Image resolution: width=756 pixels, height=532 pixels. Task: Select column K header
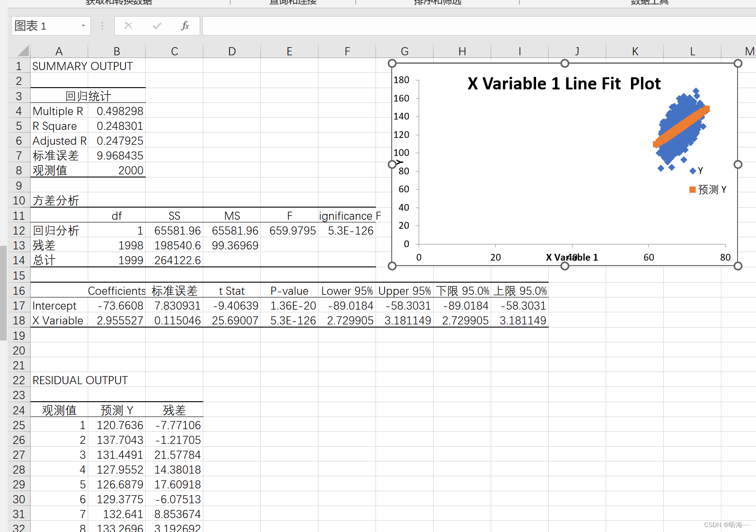[635, 51]
